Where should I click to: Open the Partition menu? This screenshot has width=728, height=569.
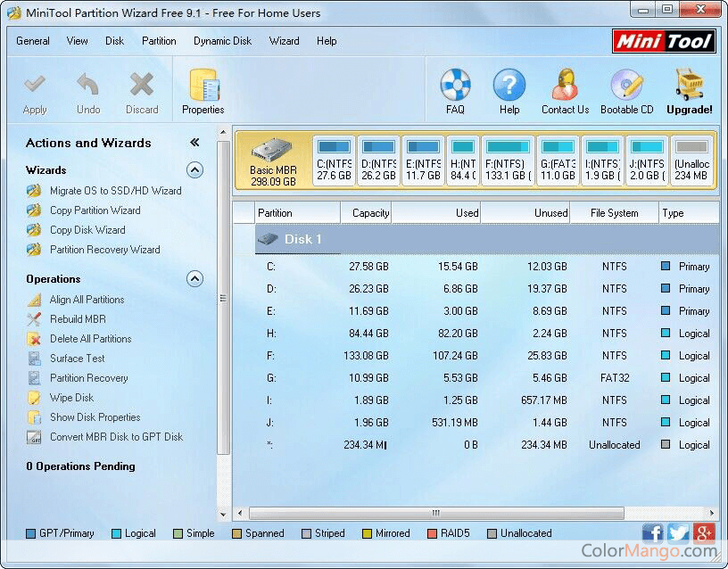point(159,41)
